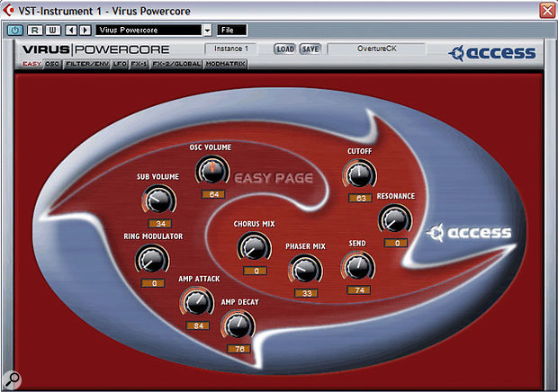Toggle the plugin power bypass button
Image resolution: width=558 pixels, height=392 pixels.
[x=15, y=31]
